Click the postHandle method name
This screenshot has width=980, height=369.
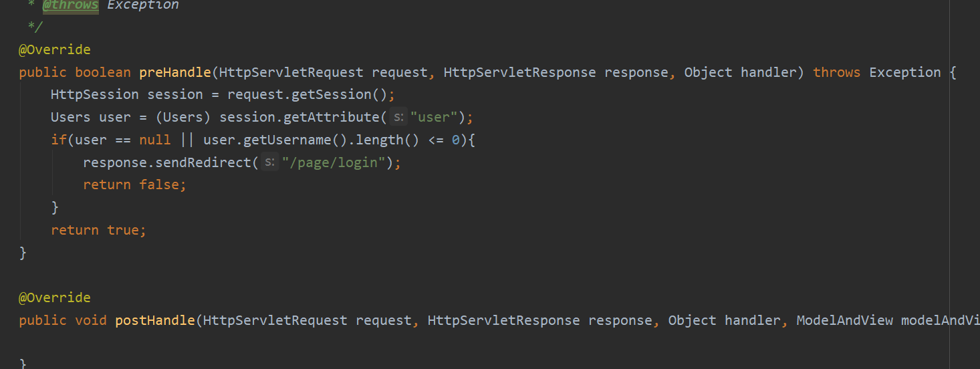click(155, 320)
